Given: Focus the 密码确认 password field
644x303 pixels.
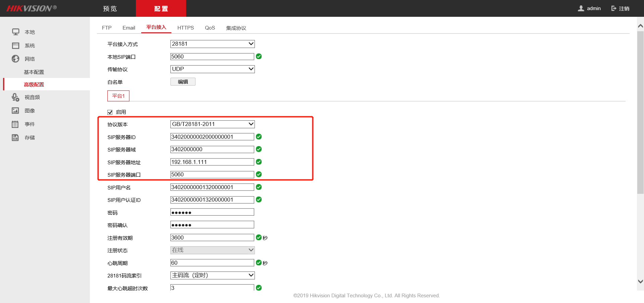Looking at the screenshot, I should pos(212,225).
